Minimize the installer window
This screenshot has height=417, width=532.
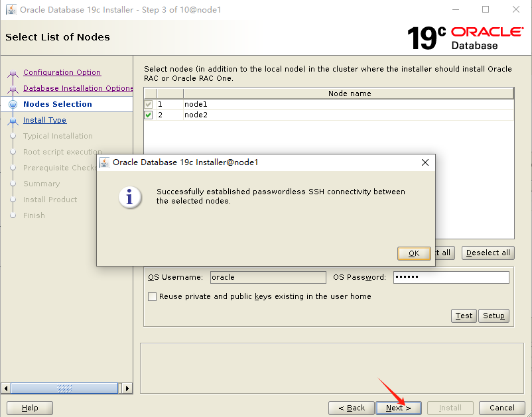click(456, 9)
